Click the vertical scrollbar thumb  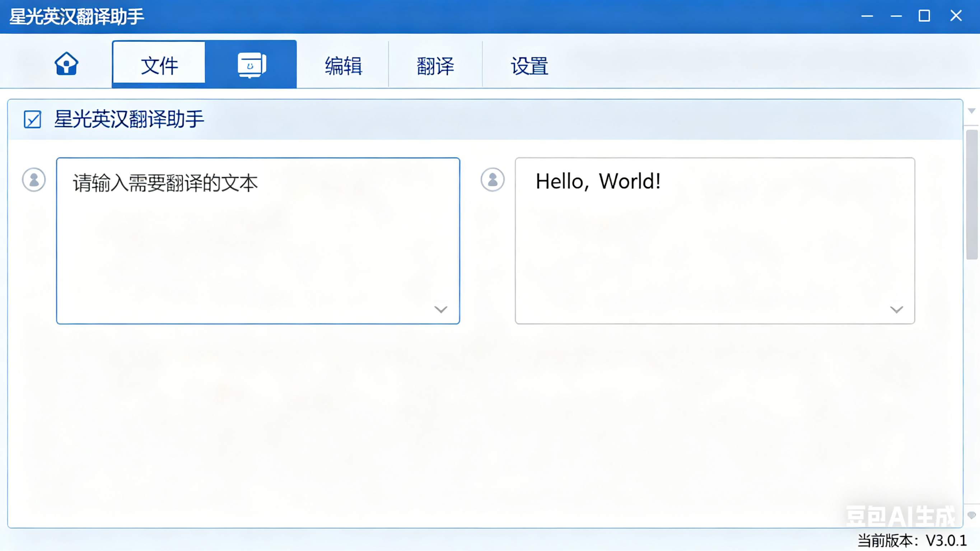point(972,194)
